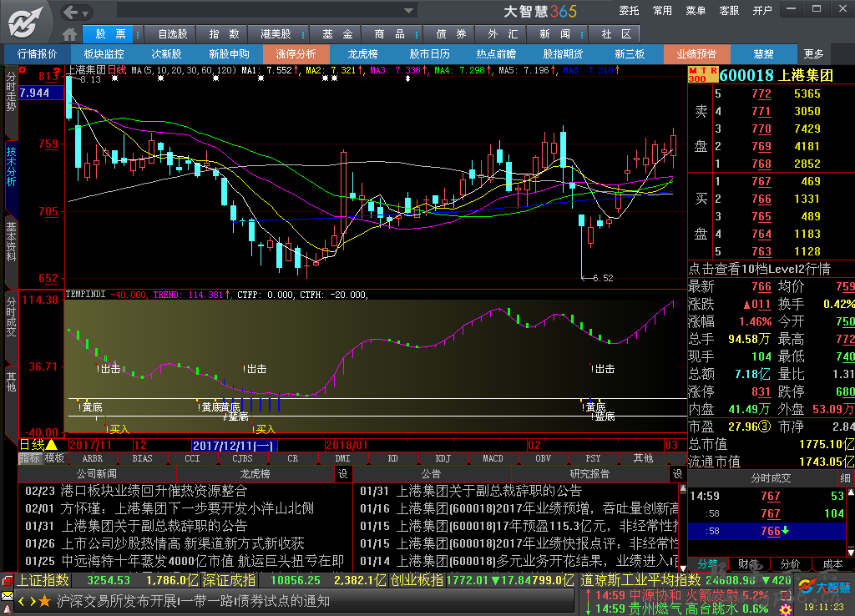
Task: Switch to the 研究报告 panel tab
Action: [589, 474]
